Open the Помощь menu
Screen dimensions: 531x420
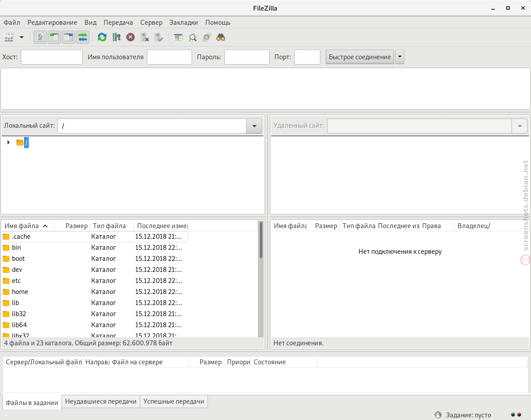tap(218, 23)
